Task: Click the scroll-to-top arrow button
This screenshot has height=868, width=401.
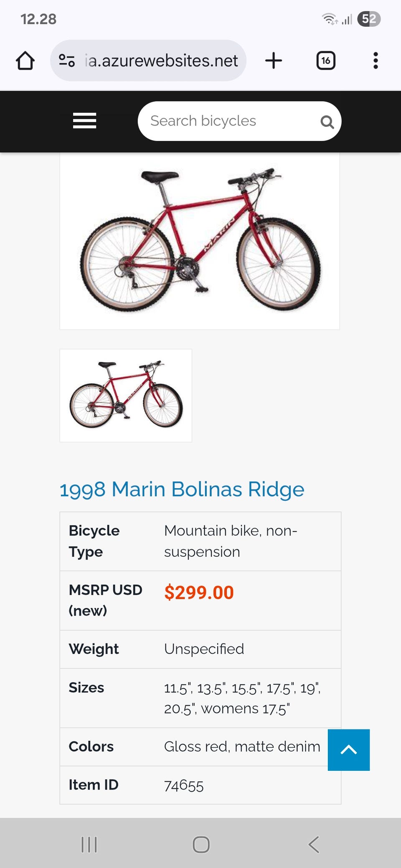Action: pos(349,750)
